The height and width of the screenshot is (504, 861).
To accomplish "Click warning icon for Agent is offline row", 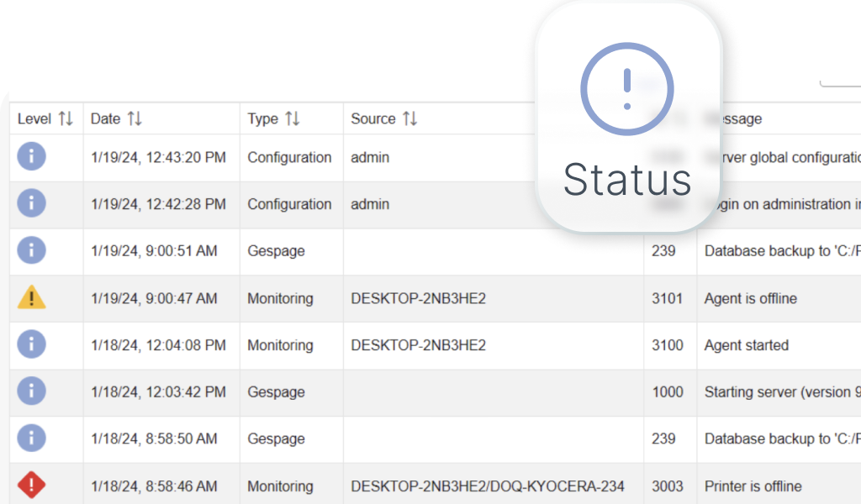I will tap(31, 297).
